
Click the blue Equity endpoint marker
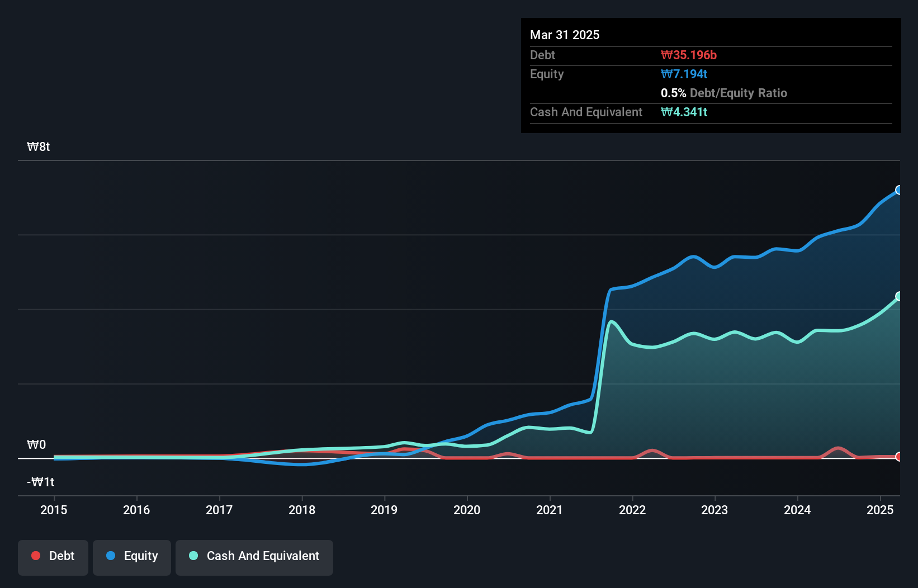click(x=899, y=190)
